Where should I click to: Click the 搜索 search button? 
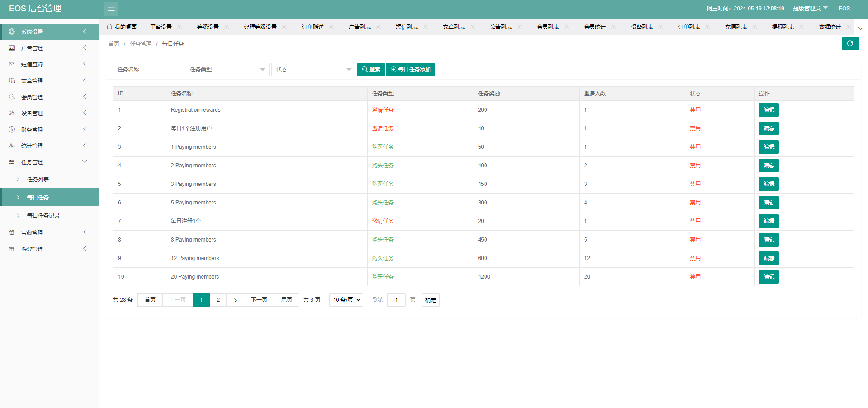[x=371, y=70]
